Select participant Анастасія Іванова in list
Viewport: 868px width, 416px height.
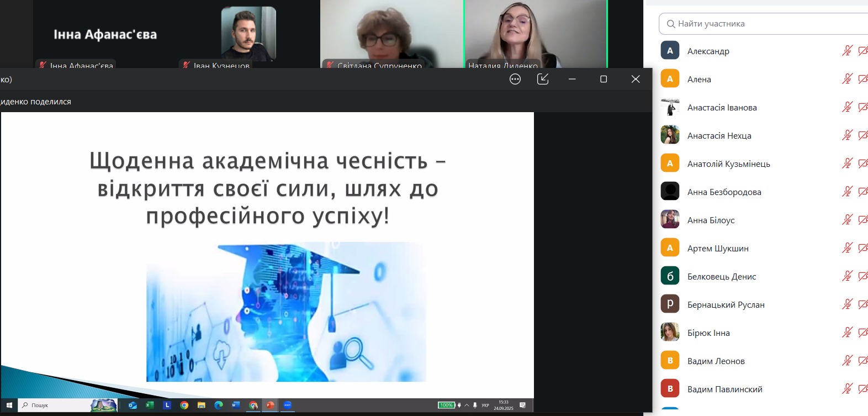(722, 107)
